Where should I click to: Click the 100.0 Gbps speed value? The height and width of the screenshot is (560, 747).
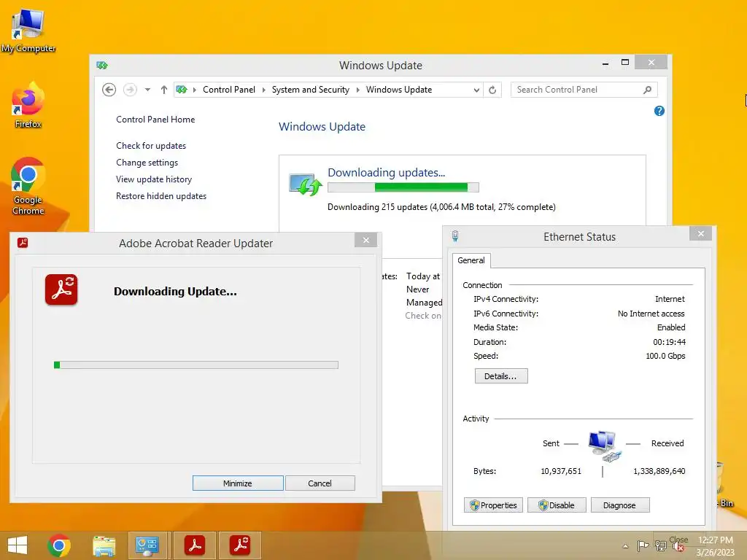point(665,356)
